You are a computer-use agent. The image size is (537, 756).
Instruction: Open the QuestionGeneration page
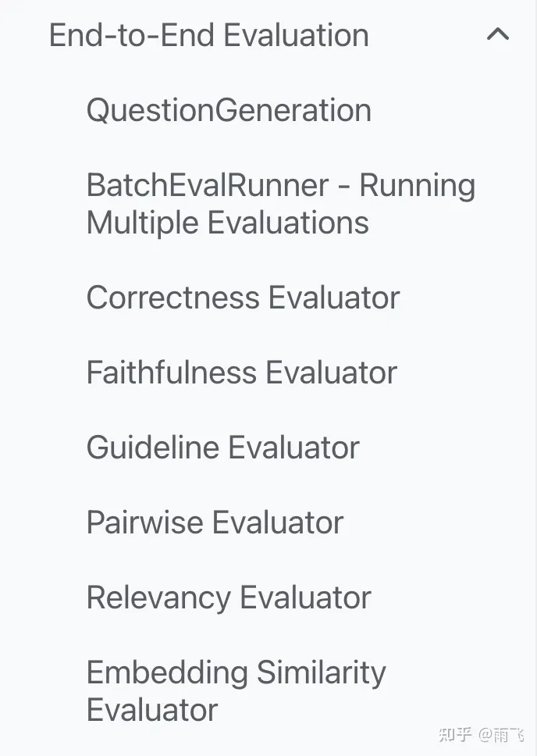[229, 110]
